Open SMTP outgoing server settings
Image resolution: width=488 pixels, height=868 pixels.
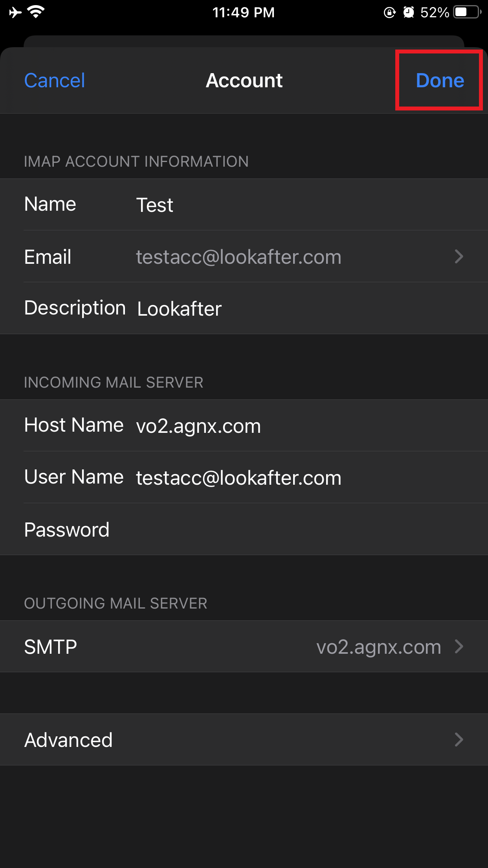(244, 647)
